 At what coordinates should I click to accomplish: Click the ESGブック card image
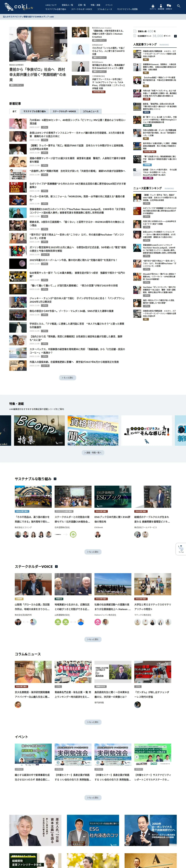[x=113, y=497]
